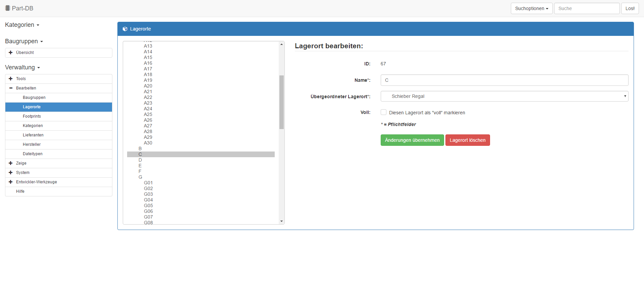
Task: Open Footprints in the sidebar
Action: [59, 116]
